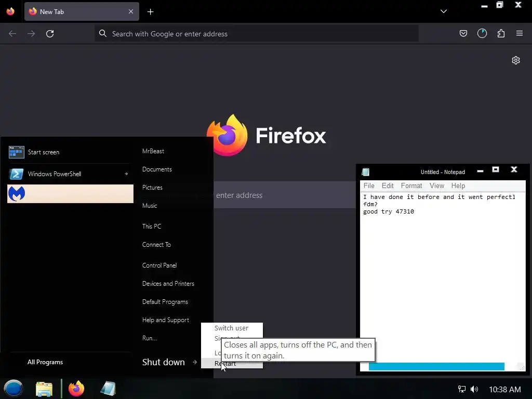Expand the list all tabs chevron
The height and width of the screenshot is (399, 532).
tap(444, 11)
